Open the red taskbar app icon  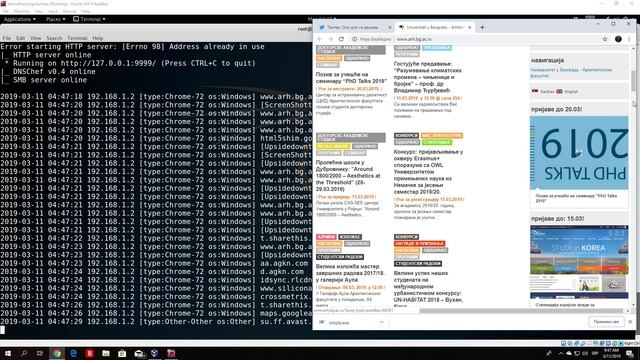point(89,353)
